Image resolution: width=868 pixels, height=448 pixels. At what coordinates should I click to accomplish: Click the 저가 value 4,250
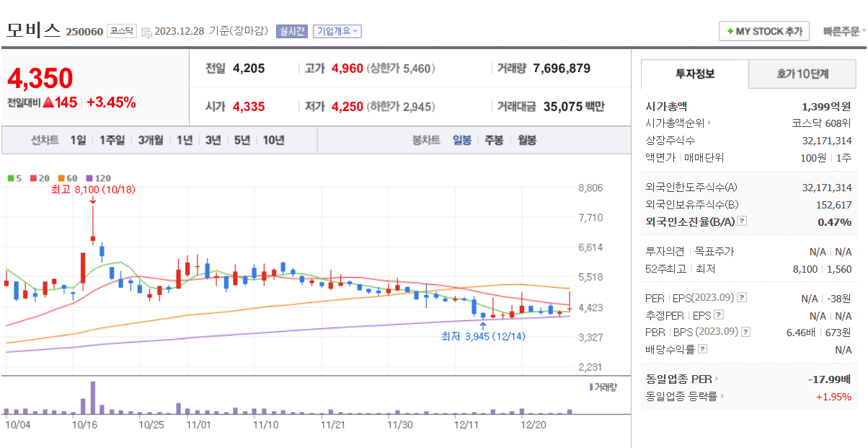click(x=347, y=107)
